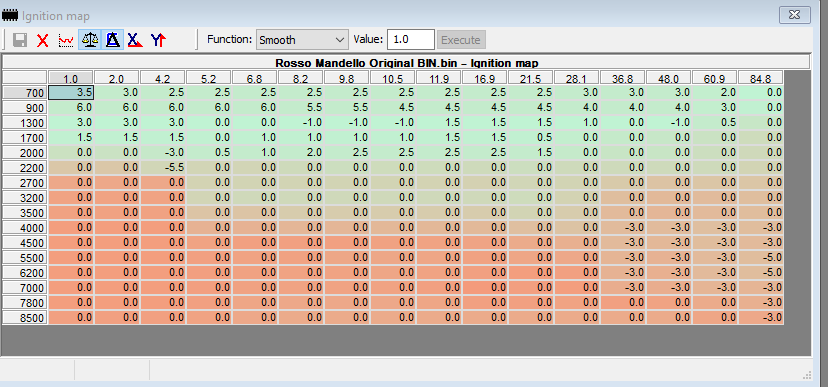Select the 8500 RPM row header
This screenshot has height=387, width=828.
(x=25, y=318)
